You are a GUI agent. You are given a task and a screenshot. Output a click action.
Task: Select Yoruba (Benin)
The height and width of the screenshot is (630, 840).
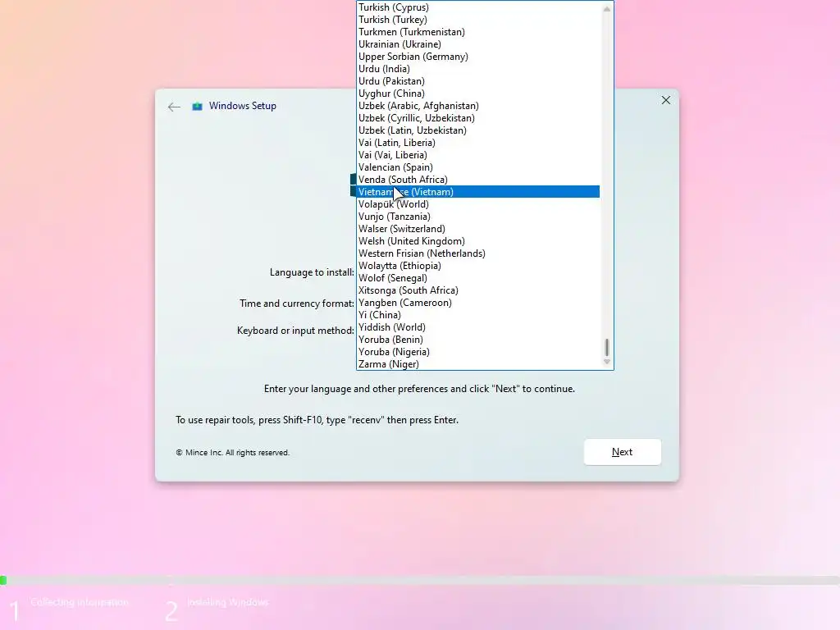point(478,340)
